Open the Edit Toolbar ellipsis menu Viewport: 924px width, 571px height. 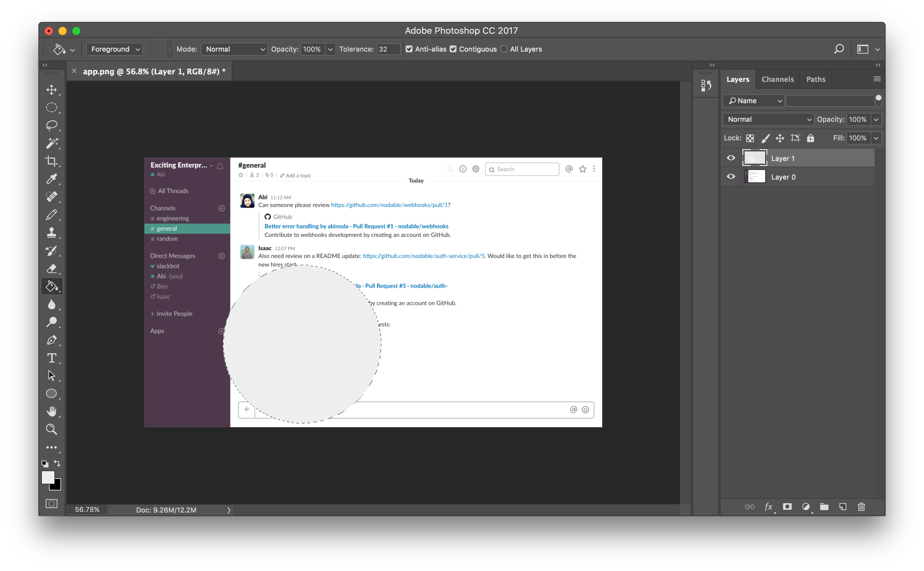52,448
